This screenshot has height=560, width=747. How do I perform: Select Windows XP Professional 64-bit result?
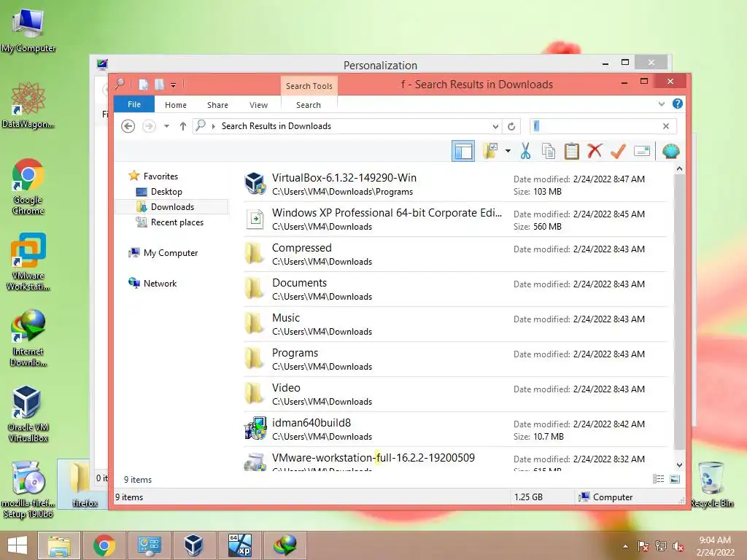tap(455, 219)
